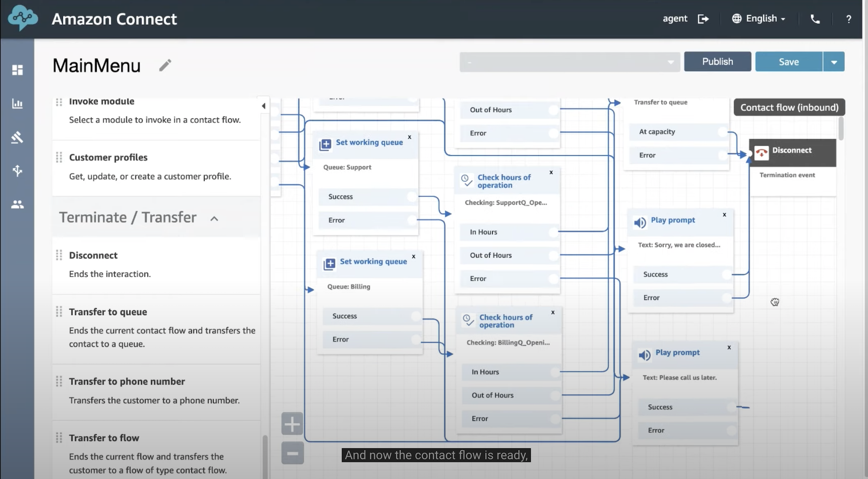
Task: Open the routing sidebar icon
Action: tap(17, 137)
